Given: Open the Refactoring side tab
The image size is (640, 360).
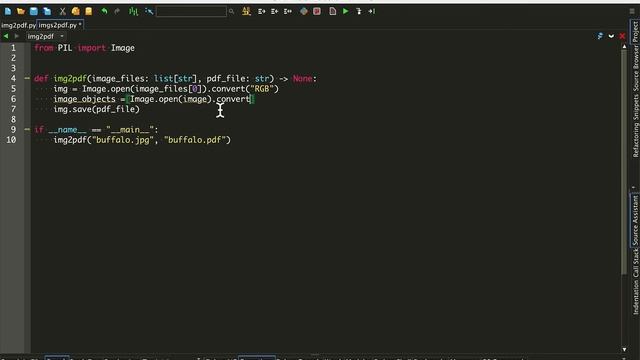Looking at the screenshot, I should click(636, 140).
